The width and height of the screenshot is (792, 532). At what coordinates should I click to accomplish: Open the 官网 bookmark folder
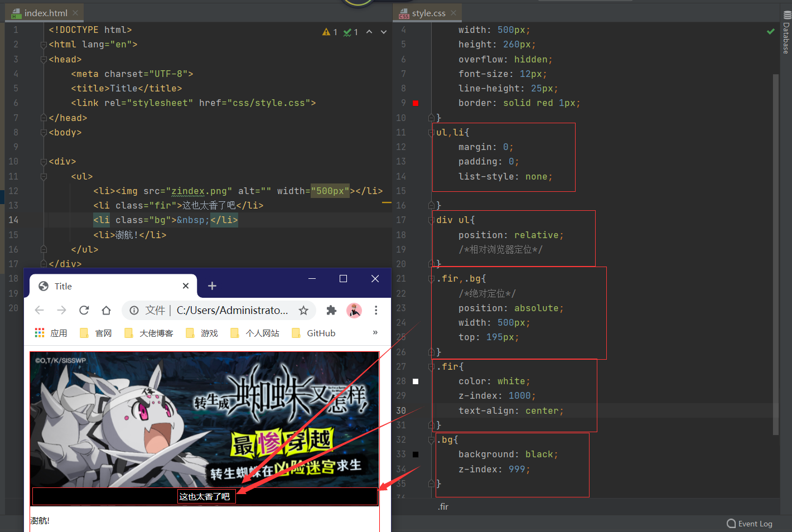[x=96, y=333]
